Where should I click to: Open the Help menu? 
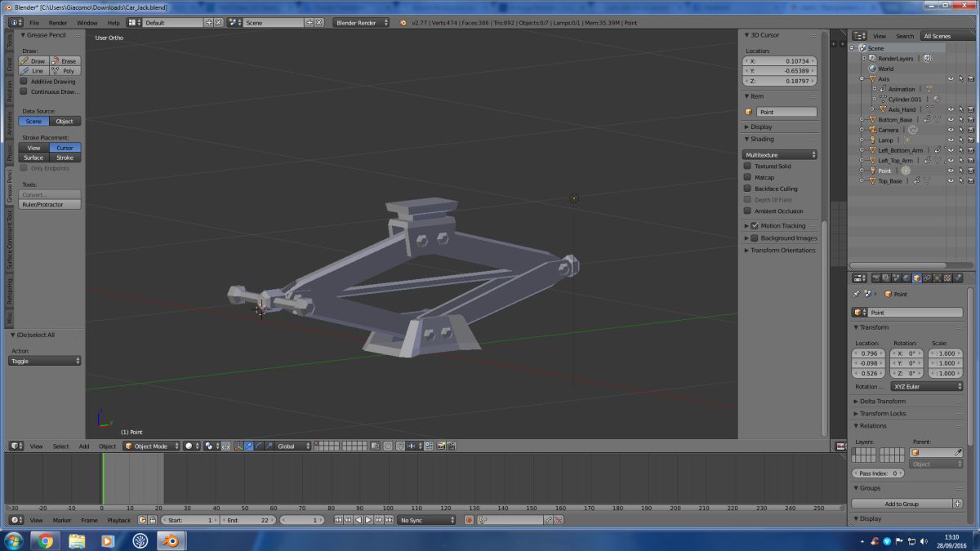click(x=113, y=23)
